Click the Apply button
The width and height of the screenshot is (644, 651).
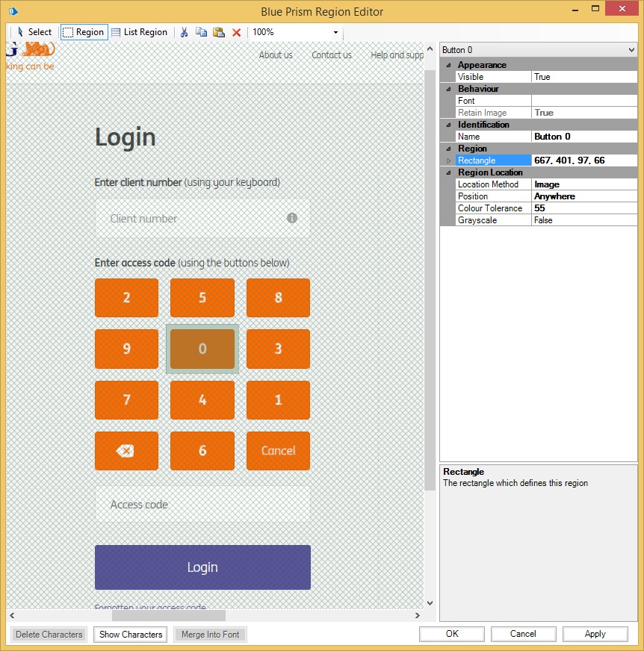[x=595, y=634]
